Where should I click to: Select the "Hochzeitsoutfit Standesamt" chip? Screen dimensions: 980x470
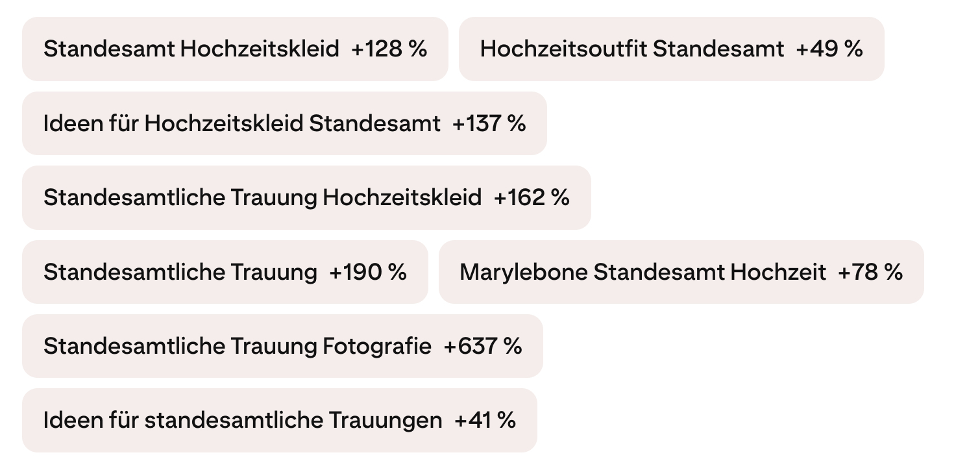[672, 49]
